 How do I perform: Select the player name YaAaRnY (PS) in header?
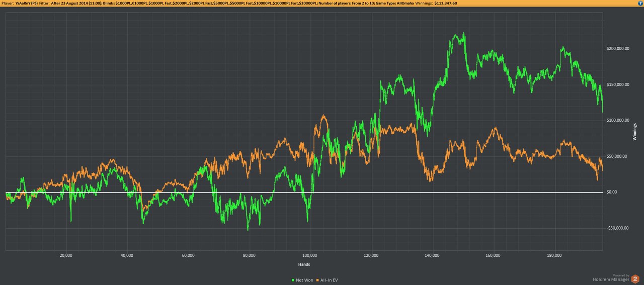(26, 3)
